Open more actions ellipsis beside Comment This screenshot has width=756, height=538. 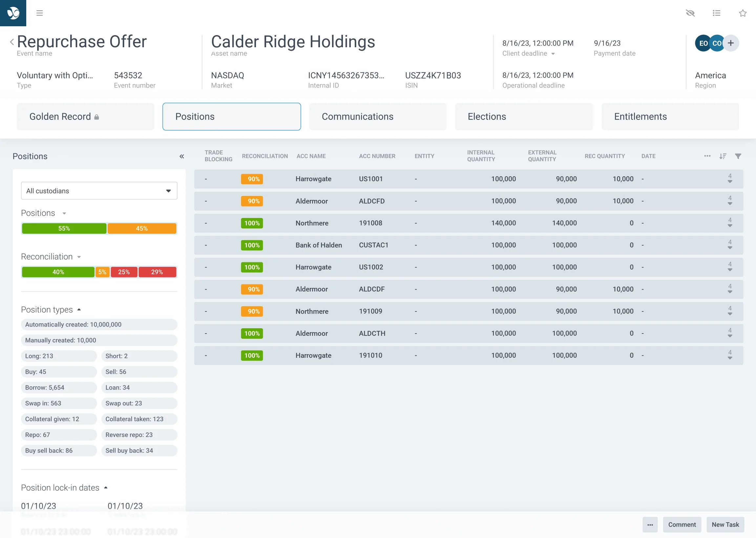coord(650,525)
